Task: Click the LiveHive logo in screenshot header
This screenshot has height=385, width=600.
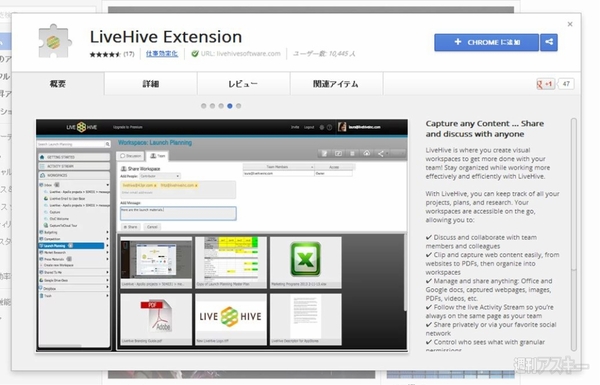Action: 82,127
